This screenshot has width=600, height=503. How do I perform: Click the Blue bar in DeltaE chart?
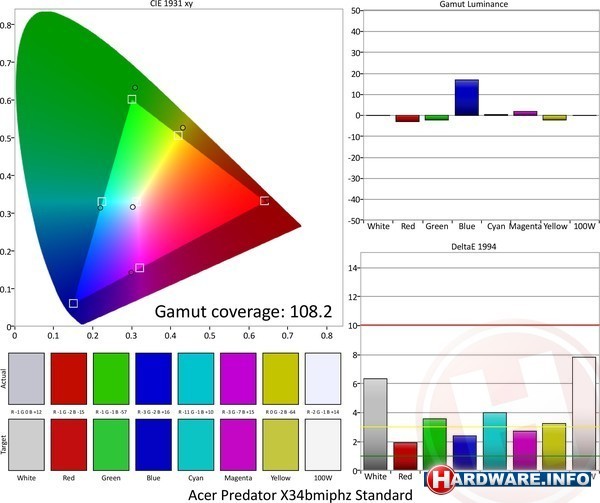coord(465,453)
